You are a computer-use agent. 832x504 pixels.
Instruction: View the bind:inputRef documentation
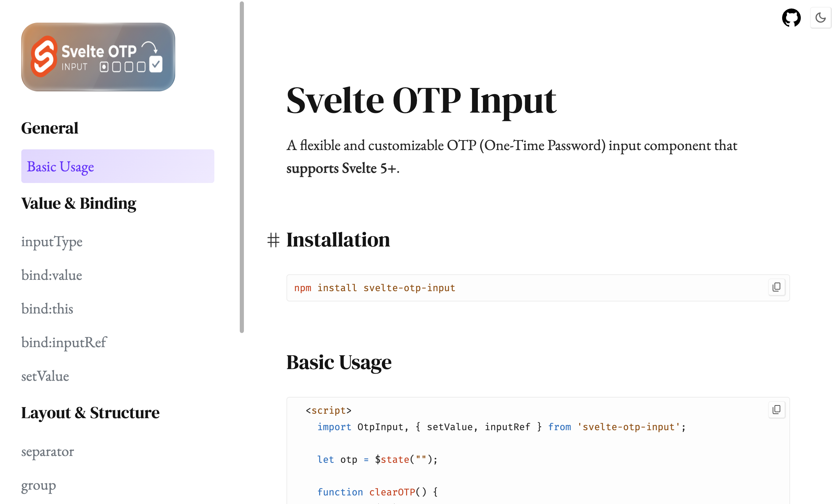[64, 342]
